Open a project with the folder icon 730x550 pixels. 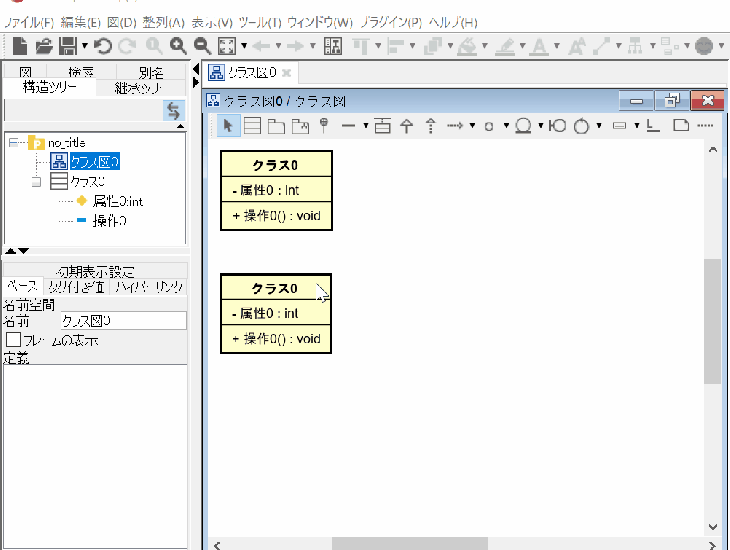point(44,46)
